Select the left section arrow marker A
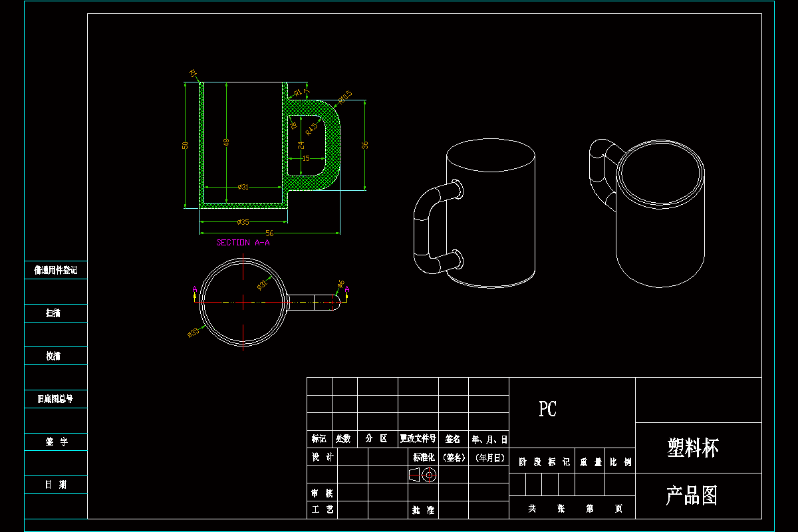 click(194, 293)
